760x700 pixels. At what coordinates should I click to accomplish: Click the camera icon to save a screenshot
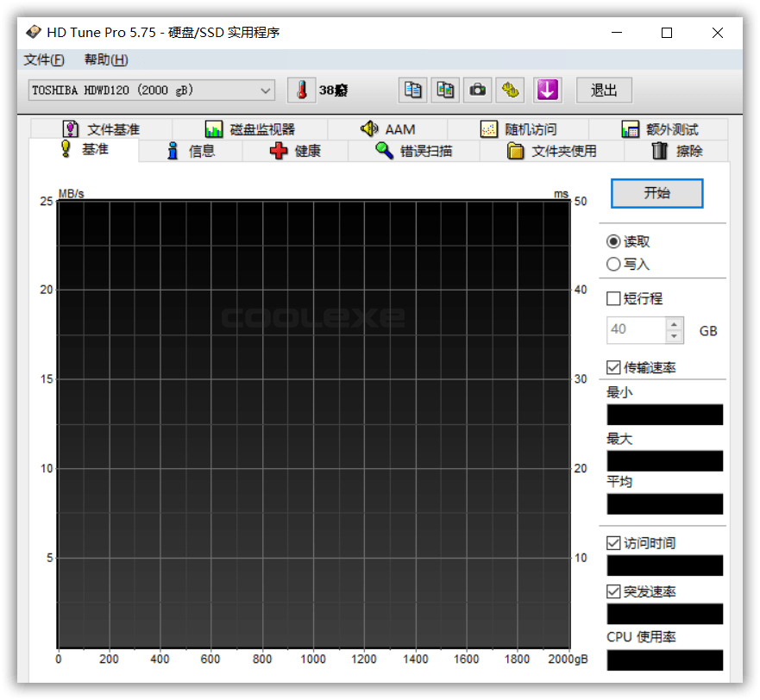[478, 90]
